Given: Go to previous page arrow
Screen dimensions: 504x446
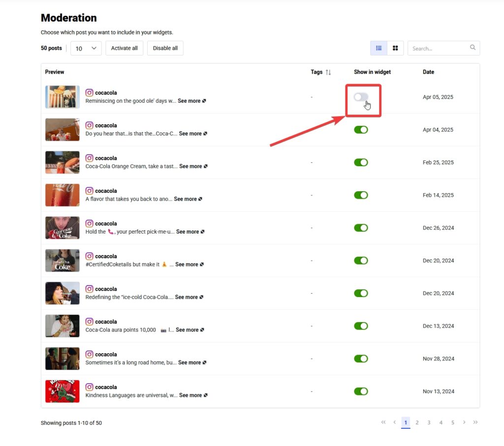Looking at the screenshot, I should [394, 422].
